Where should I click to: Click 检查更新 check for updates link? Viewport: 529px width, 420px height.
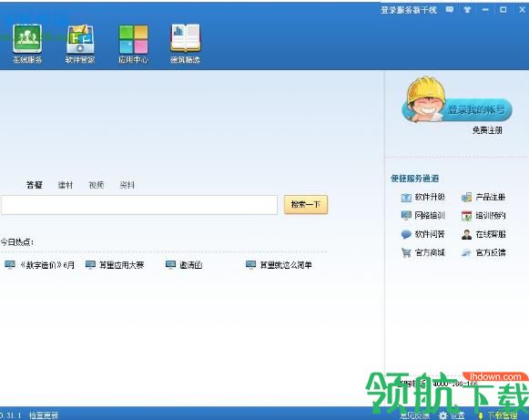44,415
